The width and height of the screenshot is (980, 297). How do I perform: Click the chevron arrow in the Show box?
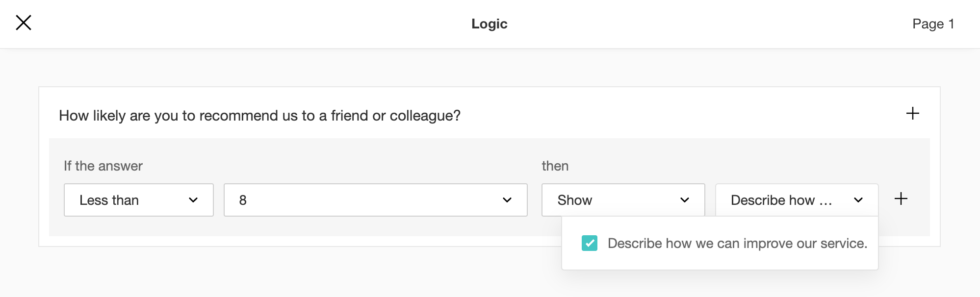(685, 200)
